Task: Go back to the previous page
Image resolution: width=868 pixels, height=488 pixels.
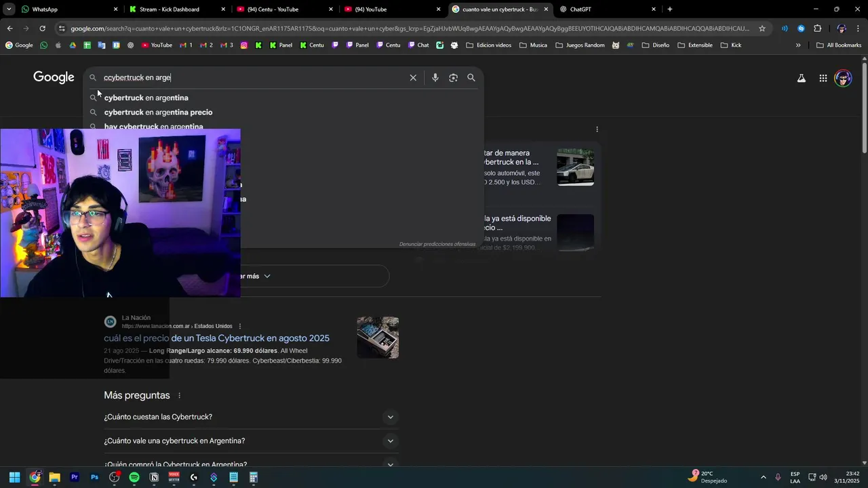Action: [9, 28]
